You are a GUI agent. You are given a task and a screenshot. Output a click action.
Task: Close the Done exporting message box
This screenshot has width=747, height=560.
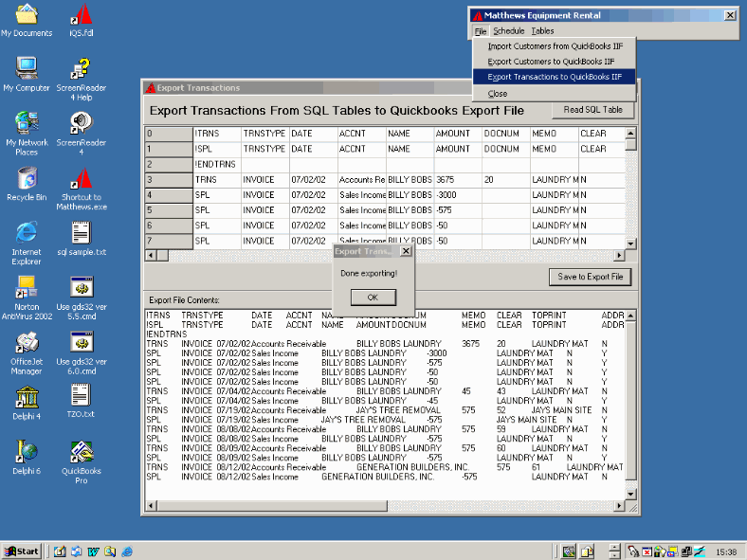[x=406, y=251]
